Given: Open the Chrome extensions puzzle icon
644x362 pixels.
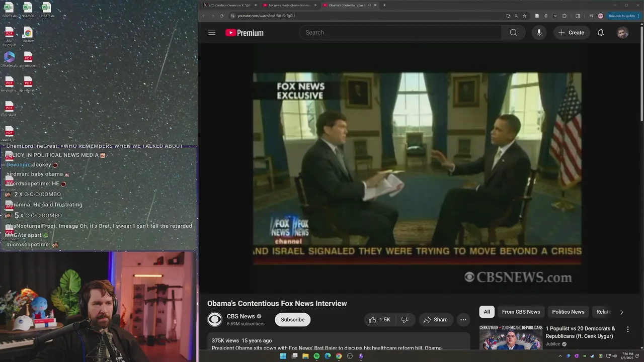Looking at the screenshot, I should [564, 16].
